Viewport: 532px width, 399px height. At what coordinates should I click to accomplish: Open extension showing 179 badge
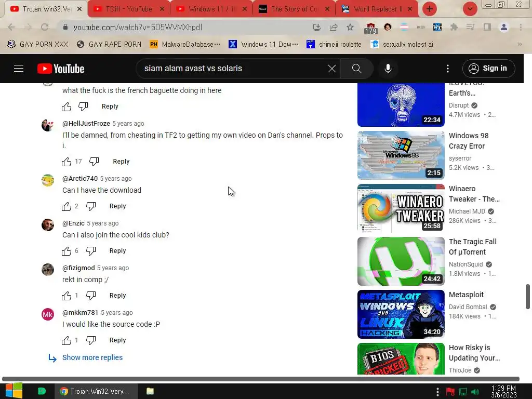coord(370,28)
